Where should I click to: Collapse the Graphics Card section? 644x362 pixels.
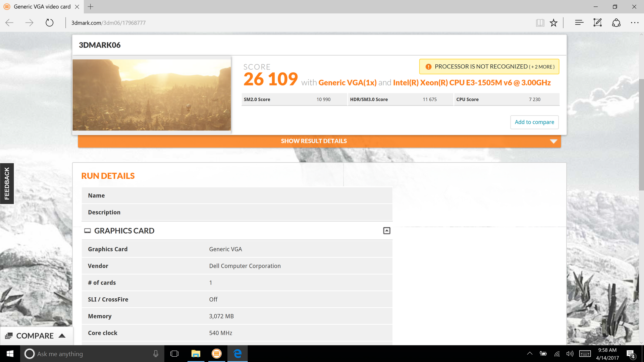click(x=386, y=231)
